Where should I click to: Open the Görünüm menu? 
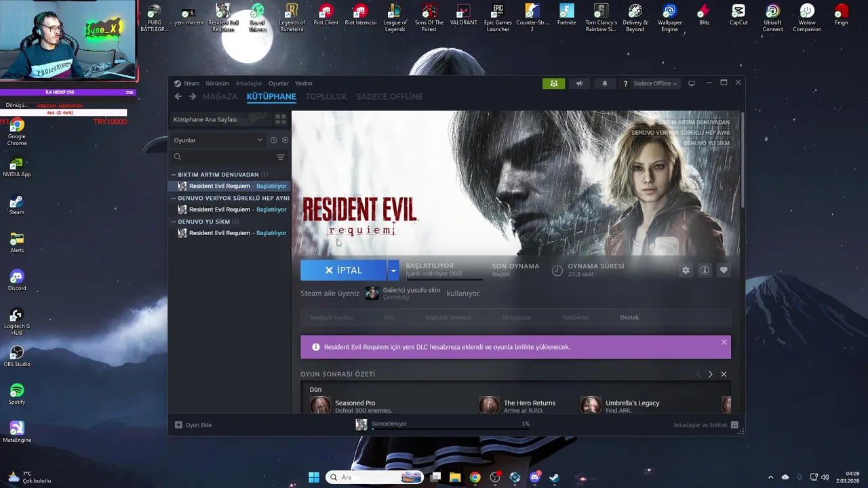point(218,83)
